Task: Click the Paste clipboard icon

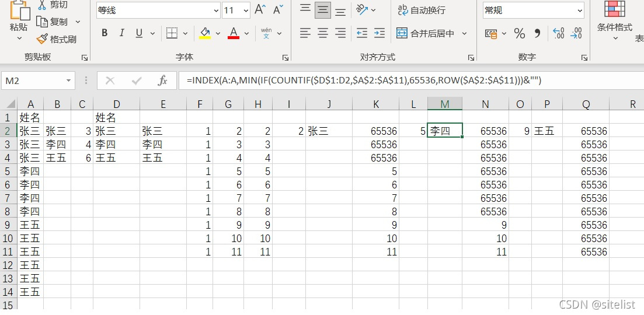Action: [x=20, y=10]
